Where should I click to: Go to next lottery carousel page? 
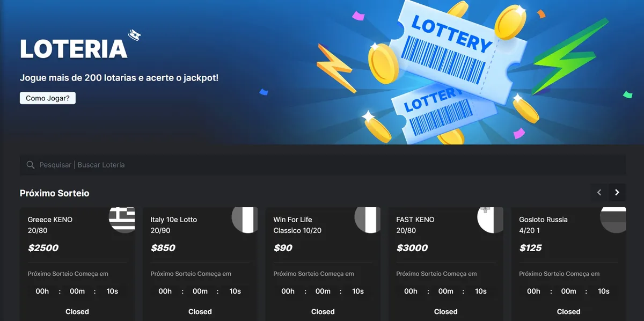coord(617,192)
